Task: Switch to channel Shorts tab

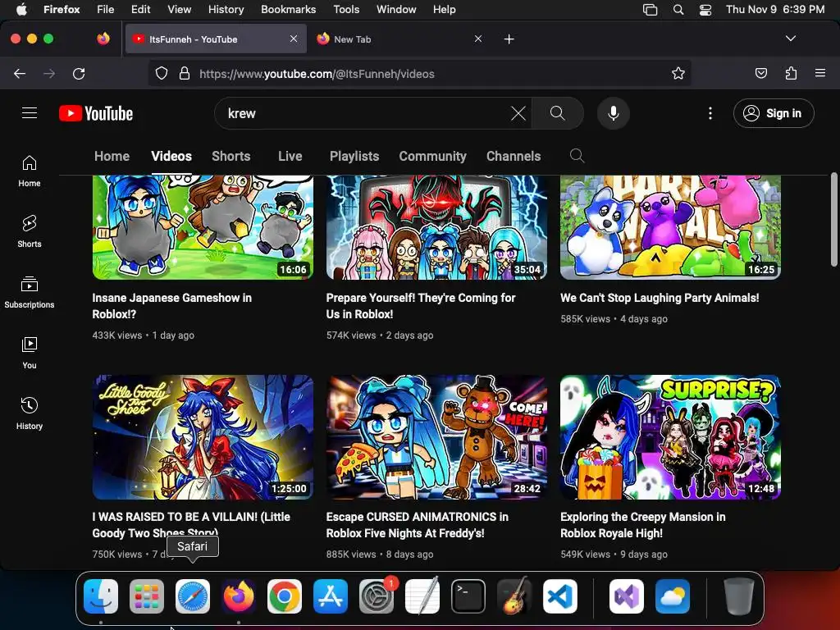Action: (231, 156)
